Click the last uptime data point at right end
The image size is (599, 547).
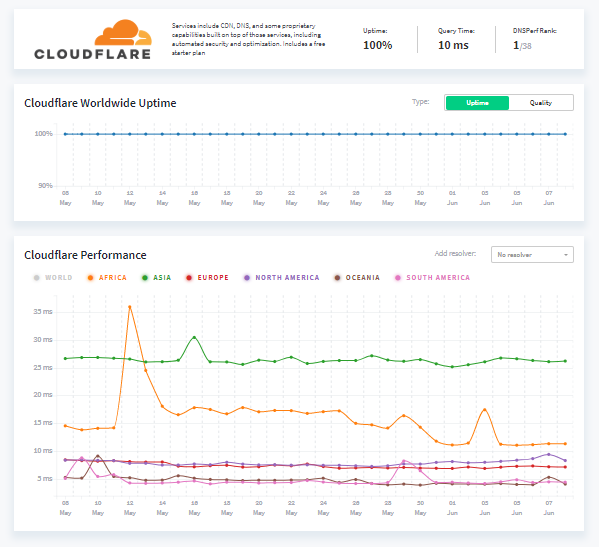click(x=565, y=134)
